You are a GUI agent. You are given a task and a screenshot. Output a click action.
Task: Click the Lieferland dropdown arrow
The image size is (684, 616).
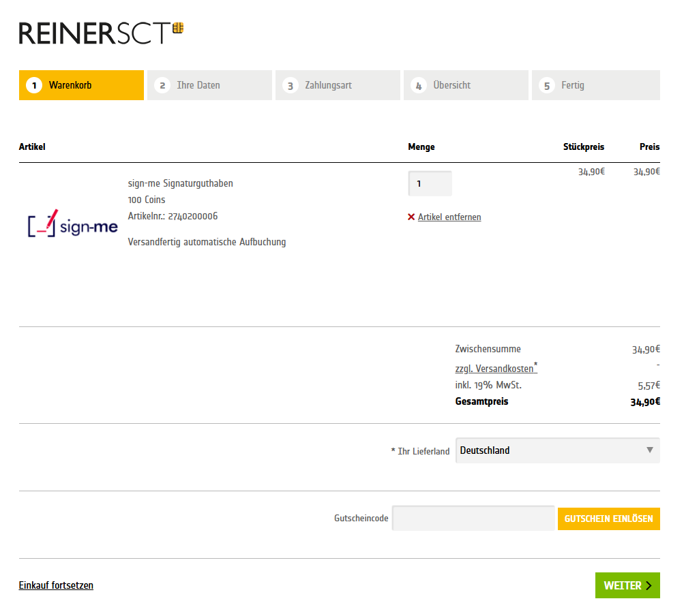[x=649, y=450]
